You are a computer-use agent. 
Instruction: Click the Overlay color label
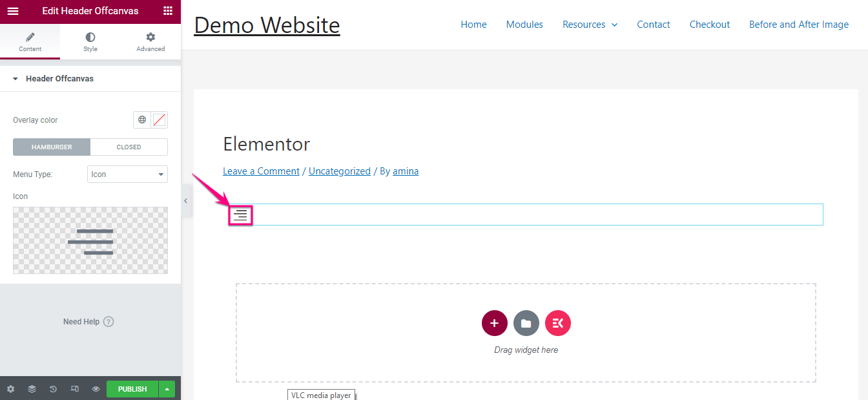click(36, 120)
